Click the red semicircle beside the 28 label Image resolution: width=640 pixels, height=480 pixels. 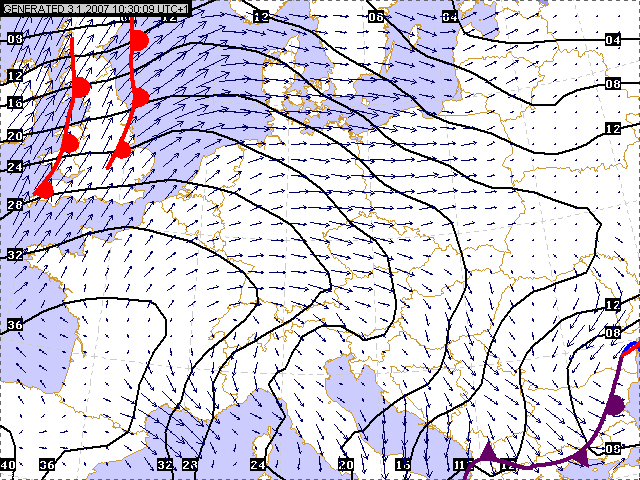[44, 189]
